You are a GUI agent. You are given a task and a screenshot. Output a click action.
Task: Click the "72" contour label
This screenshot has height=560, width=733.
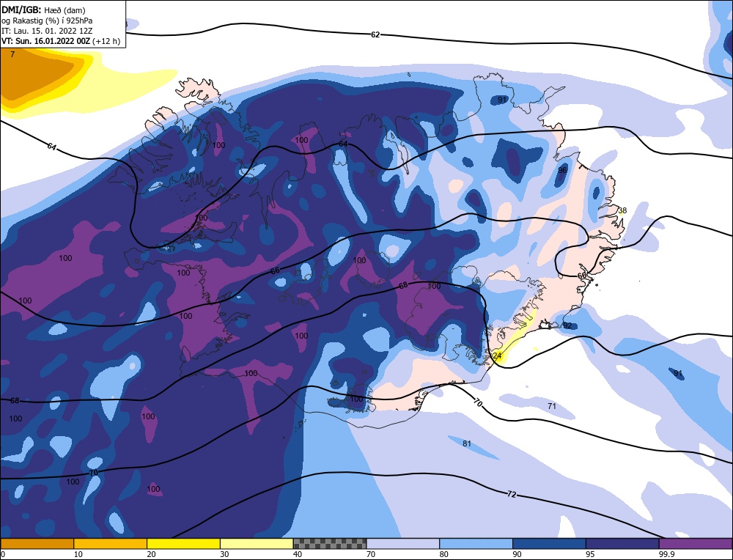point(512,494)
